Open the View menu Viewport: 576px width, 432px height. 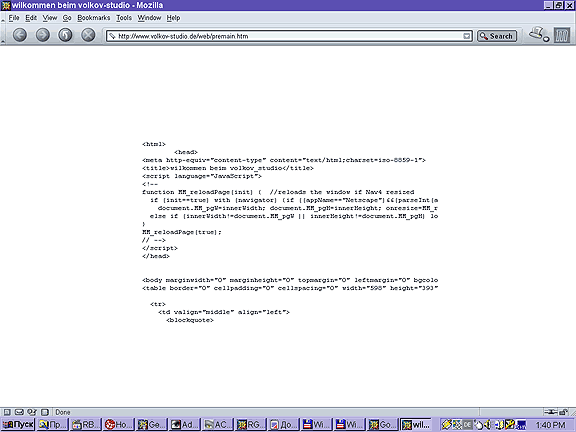pos(50,18)
